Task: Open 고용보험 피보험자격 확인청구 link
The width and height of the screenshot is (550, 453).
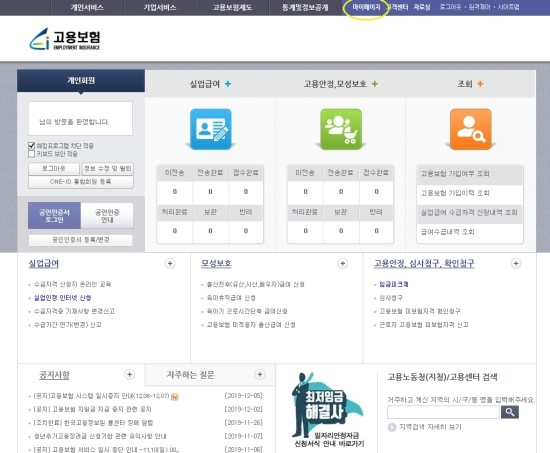Action: coord(420,311)
